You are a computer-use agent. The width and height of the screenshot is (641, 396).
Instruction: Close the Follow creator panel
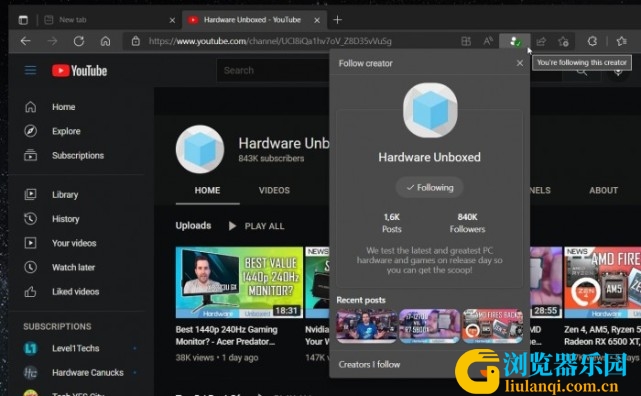pyautogui.click(x=520, y=63)
